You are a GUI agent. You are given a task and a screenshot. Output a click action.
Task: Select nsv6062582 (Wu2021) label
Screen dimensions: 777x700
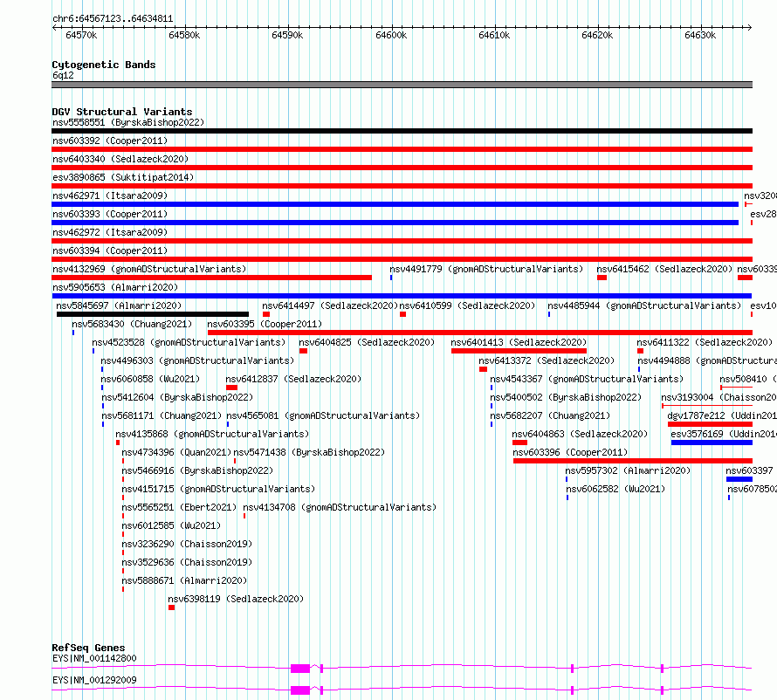[615, 489]
